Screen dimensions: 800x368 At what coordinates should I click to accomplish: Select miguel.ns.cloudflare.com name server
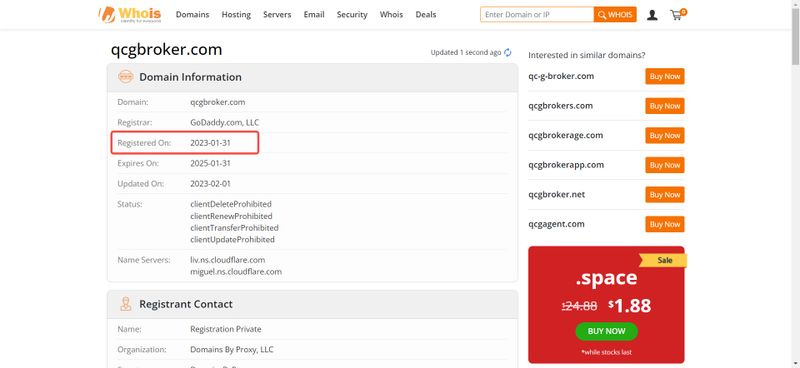click(236, 272)
